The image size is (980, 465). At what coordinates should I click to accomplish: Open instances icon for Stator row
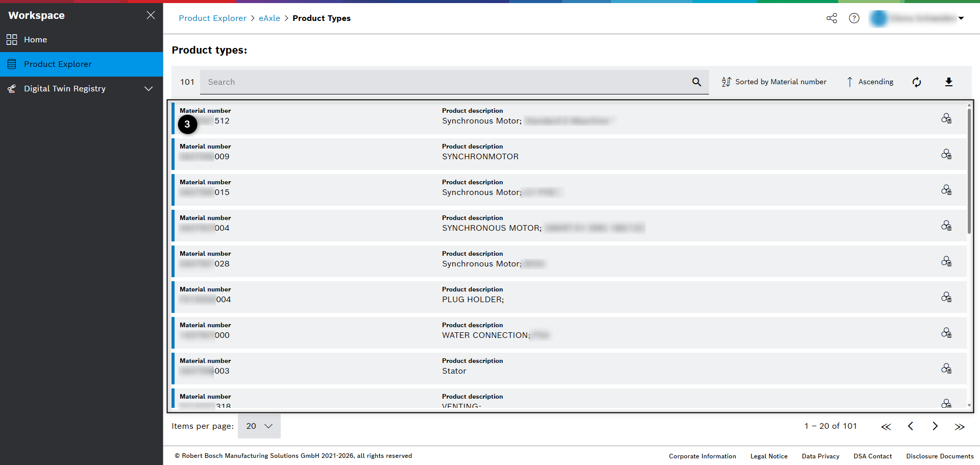click(946, 369)
